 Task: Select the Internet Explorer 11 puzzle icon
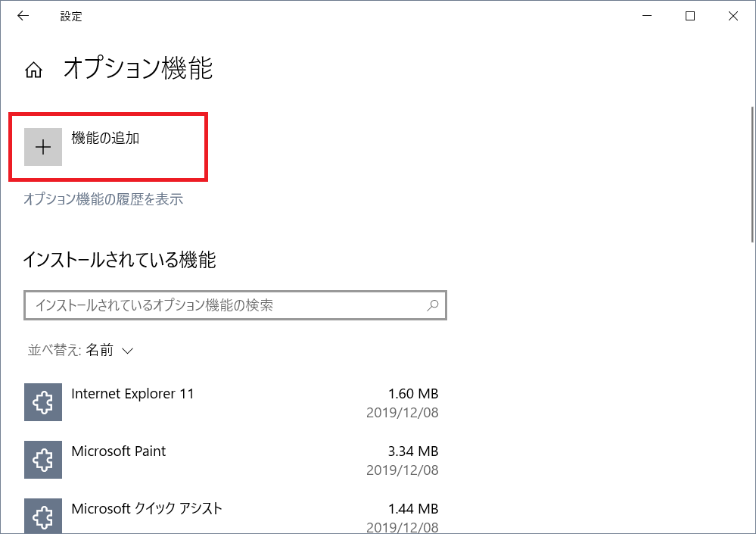click(43, 402)
